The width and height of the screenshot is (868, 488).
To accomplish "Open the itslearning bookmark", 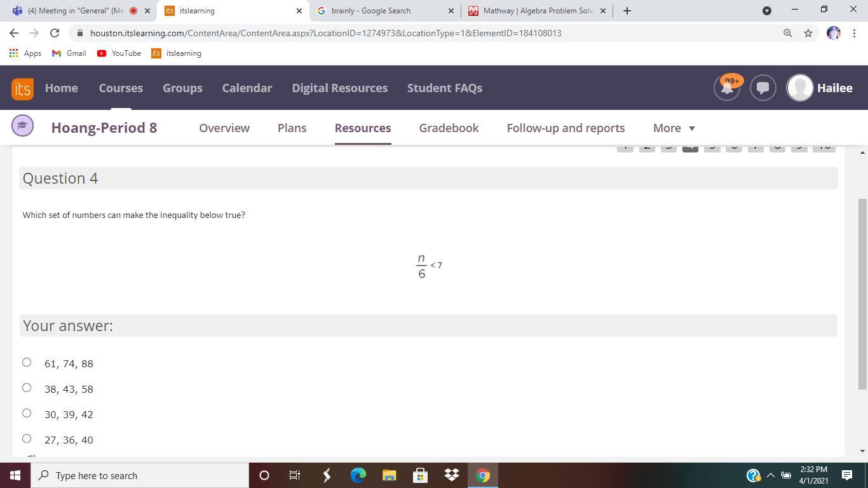I will (176, 53).
